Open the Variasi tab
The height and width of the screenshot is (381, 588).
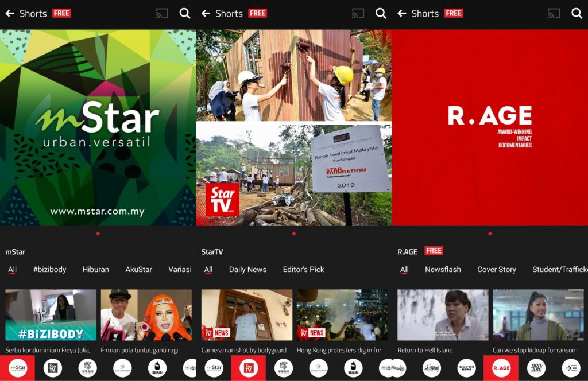180,269
